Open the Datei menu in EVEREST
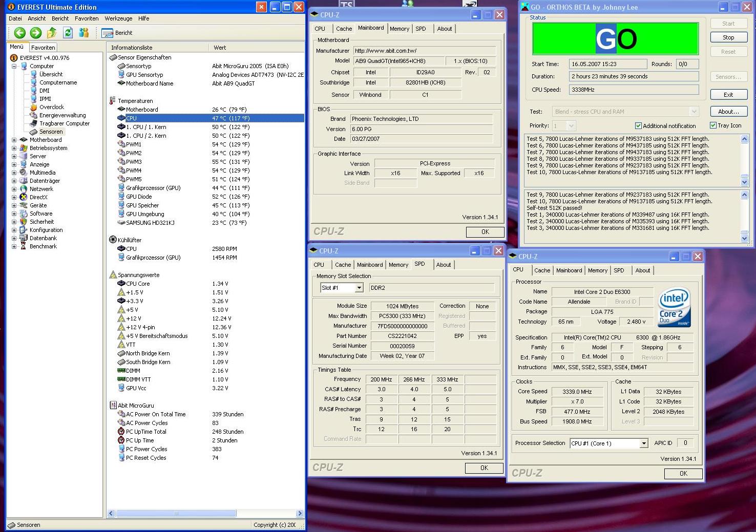The height and width of the screenshot is (532, 756). click(15, 18)
